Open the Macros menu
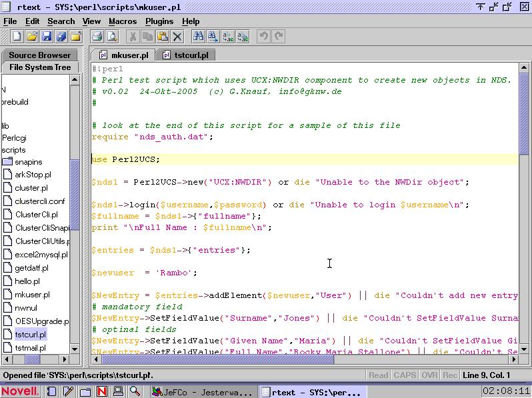 [x=123, y=21]
